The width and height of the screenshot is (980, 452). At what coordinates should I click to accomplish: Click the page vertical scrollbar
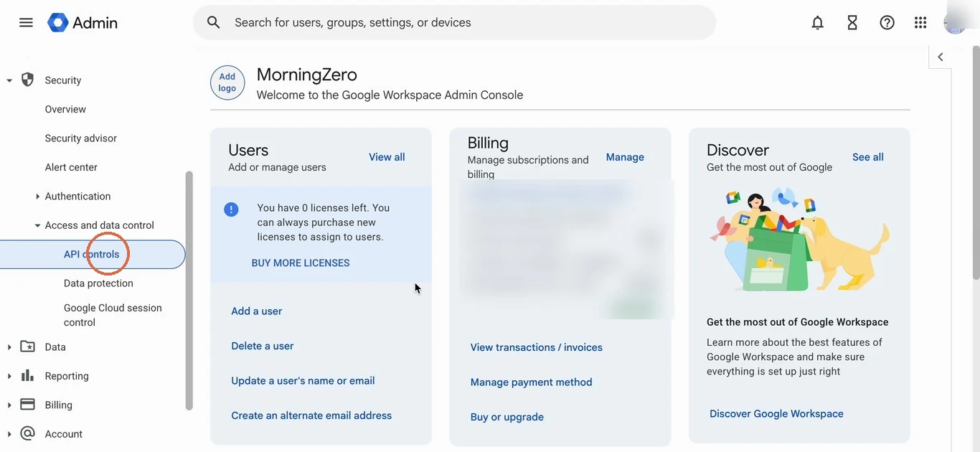coord(976,161)
